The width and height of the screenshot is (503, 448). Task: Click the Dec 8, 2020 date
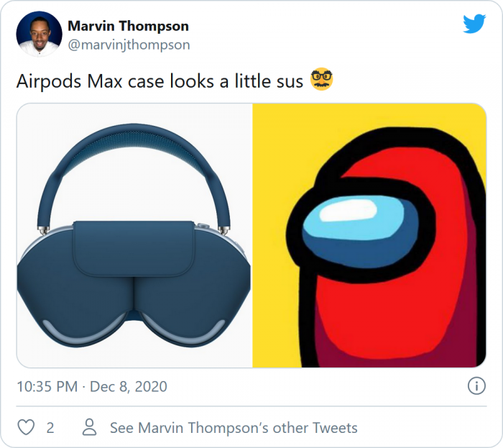129,386
